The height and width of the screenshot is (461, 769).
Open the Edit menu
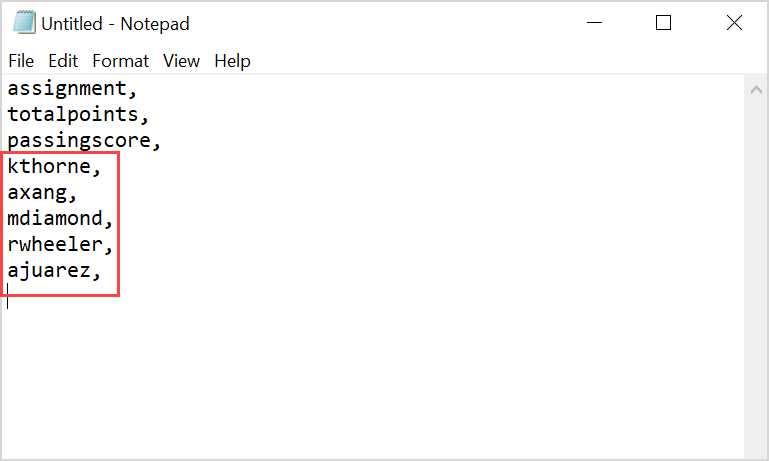tap(63, 61)
